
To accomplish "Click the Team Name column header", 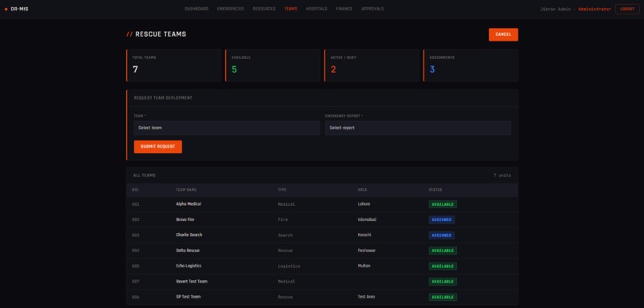I will click(x=186, y=190).
